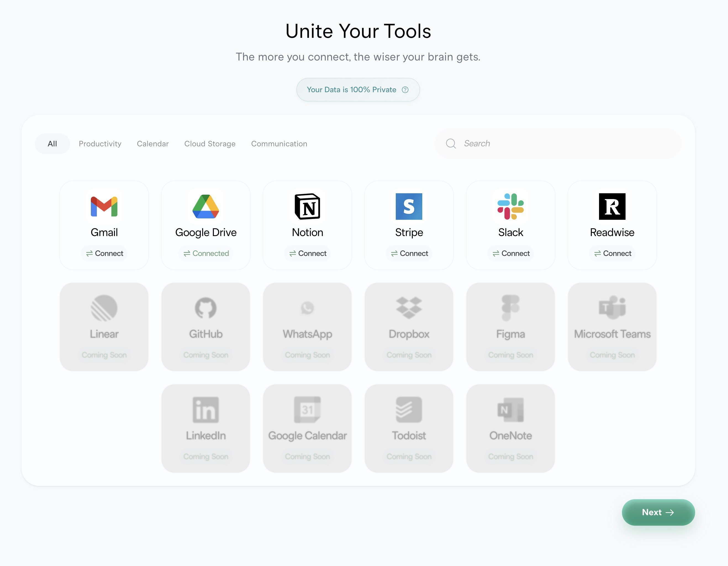This screenshot has width=728, height=566.
Task: Connect the Slack integration
Action: (511, 253)
